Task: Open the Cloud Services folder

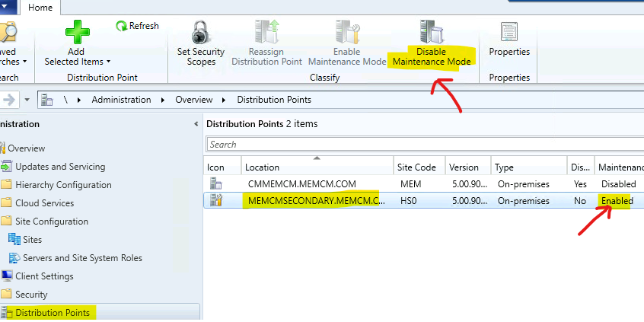Action: (44, 203)
